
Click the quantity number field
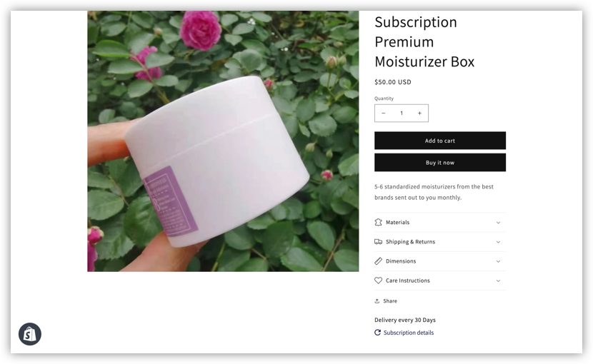(x=402, y=113)
